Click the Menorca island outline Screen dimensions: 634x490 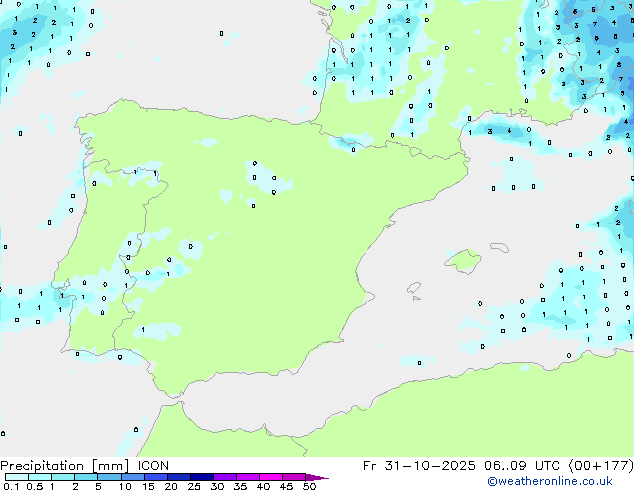(499, 247)
